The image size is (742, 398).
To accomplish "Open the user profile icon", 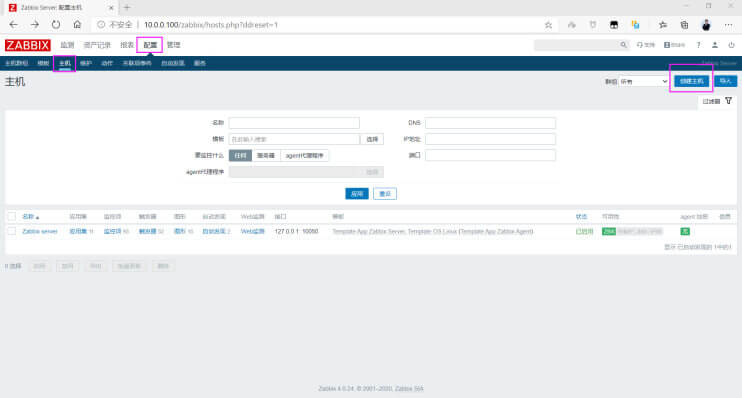I will click(x=715, y=45).
